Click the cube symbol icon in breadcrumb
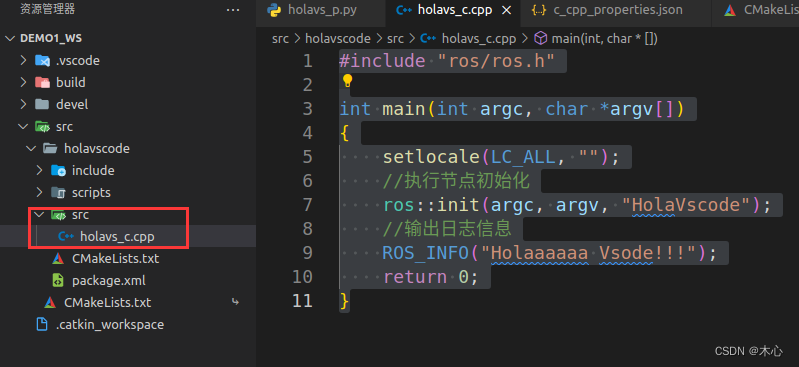This screenshot has height=367, width=799. (x=541, y=38)
